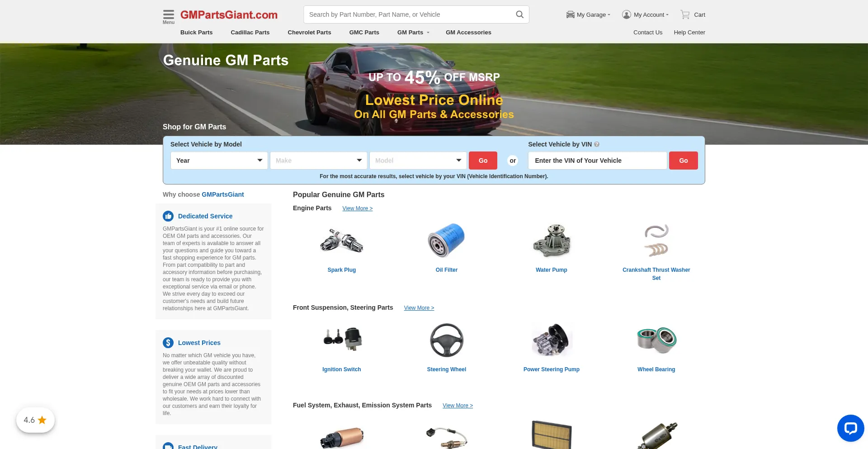Select the Chevrolet Parts menu item
This screenshot has width=868, height=449.
coord(309,32)
